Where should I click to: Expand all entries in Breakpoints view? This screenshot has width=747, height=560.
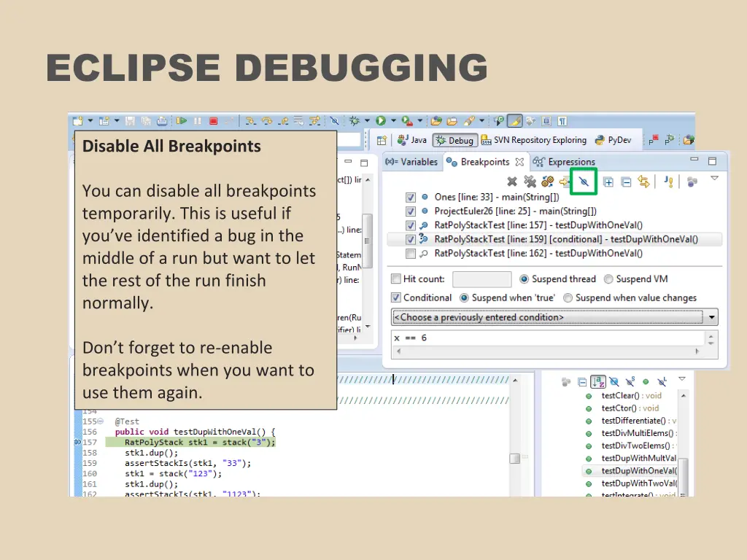[x=608, y=179]
